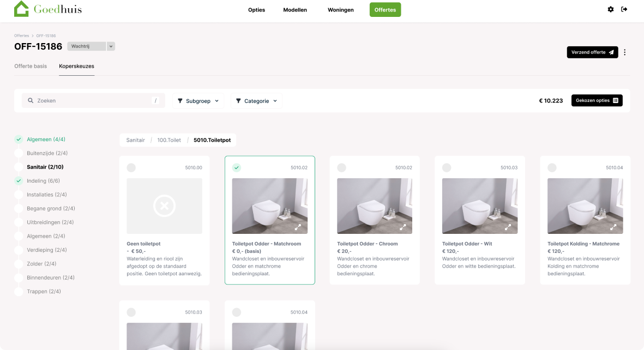This screenshot has height=350, width=644.
Task: Click 100.Toilet in the category breadcrumb
Action: click(169, 140)
